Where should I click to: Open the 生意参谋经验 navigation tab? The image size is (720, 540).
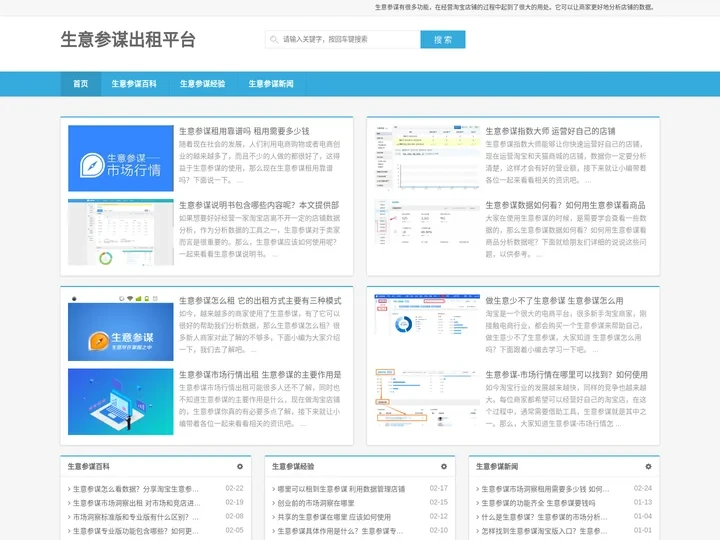[202, 84]
